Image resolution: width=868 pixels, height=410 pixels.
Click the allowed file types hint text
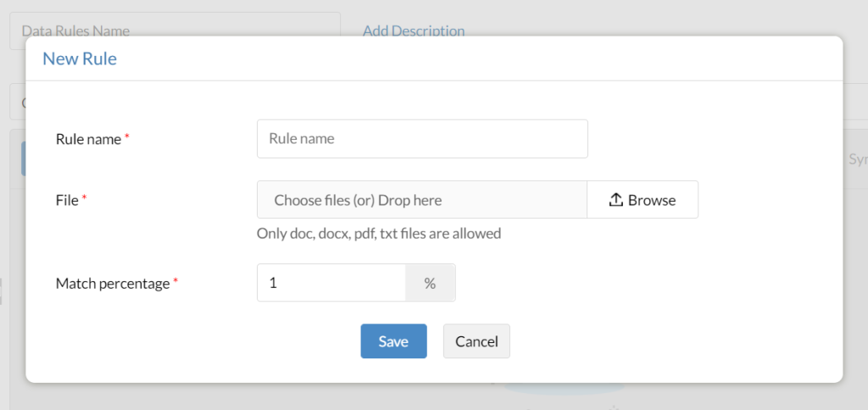379,233
